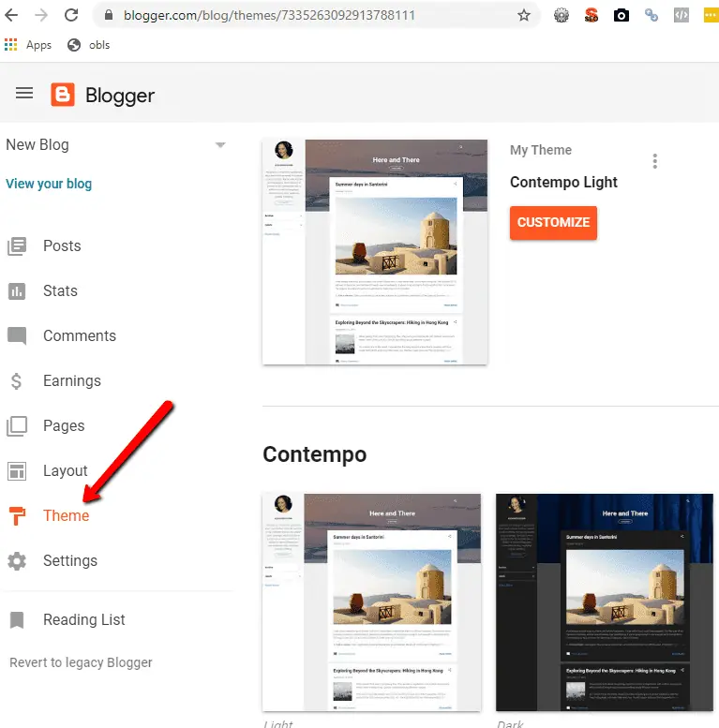Bookmark this page with the star icon

tap(524, 15)
